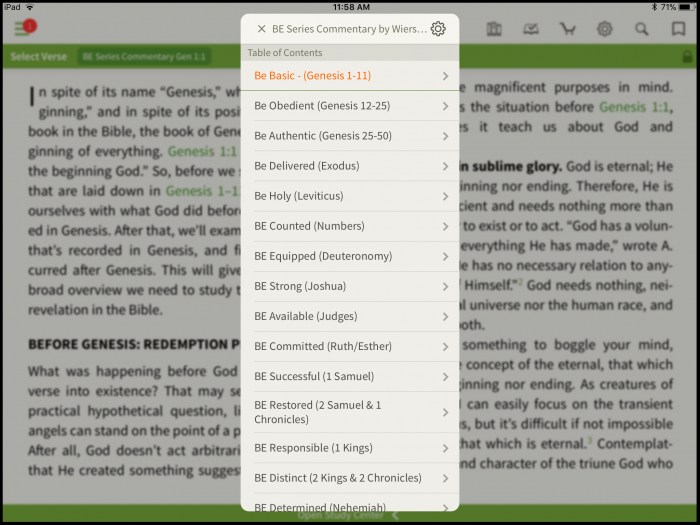Viewport: 700px width, 525px height.
Task: Choose BE Determined (Nehemiah) entry
Action: (x=350, y=503)
